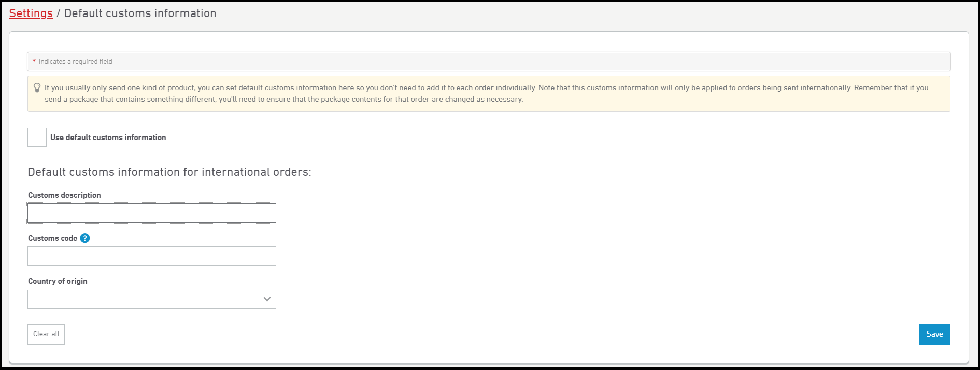Click the 'Customs code' field label

52,238
